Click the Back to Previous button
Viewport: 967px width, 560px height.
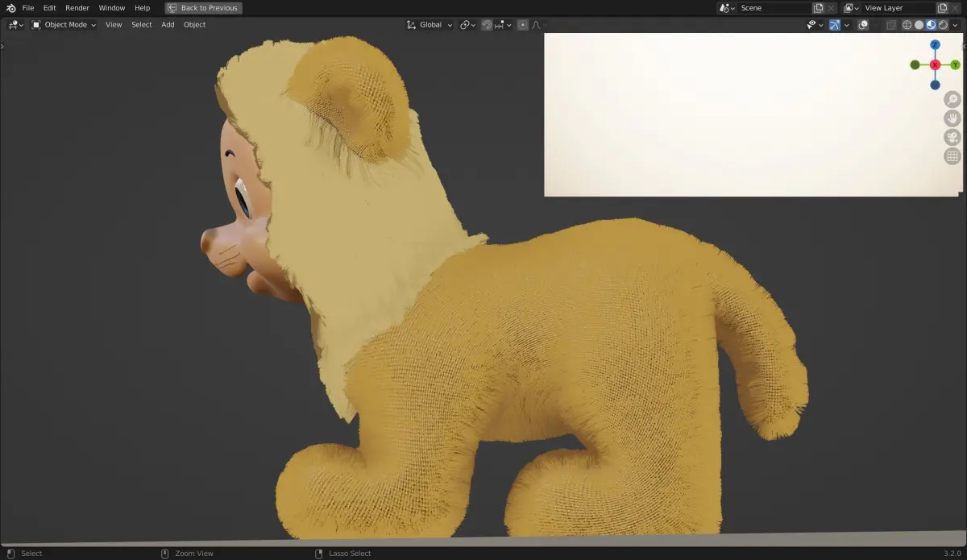pyautogui.click(x=203, y=8)
